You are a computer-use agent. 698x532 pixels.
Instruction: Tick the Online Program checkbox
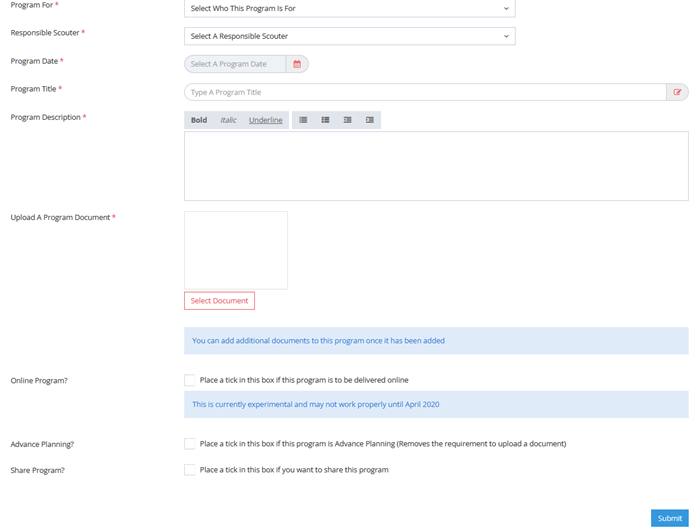coord(190,380)
